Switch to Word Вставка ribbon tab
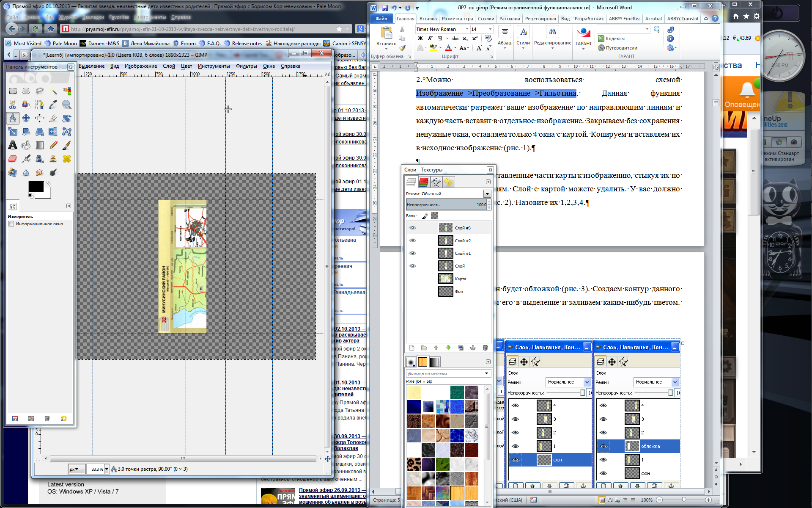 (428, 19)
